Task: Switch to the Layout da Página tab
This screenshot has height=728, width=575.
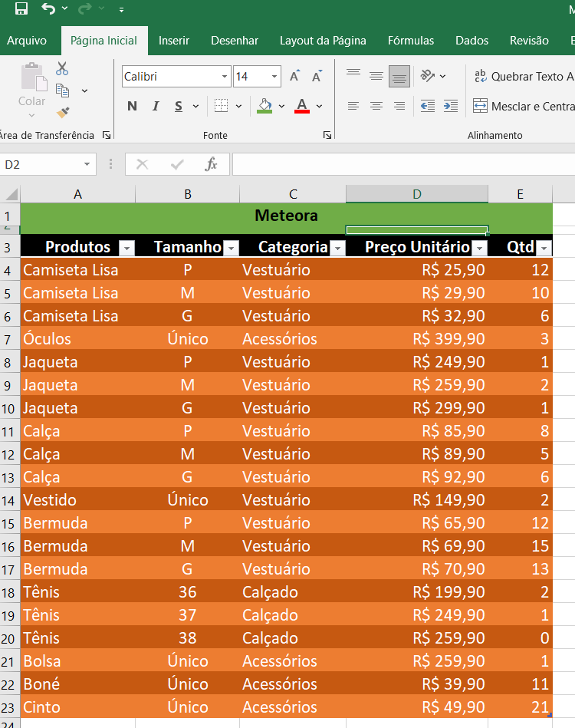Action: (323, 41)
